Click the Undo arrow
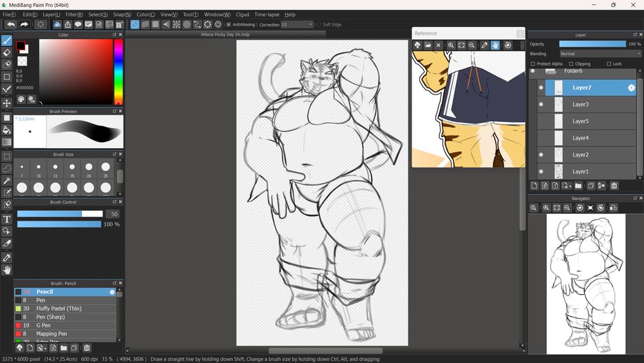 coord(11,25)
